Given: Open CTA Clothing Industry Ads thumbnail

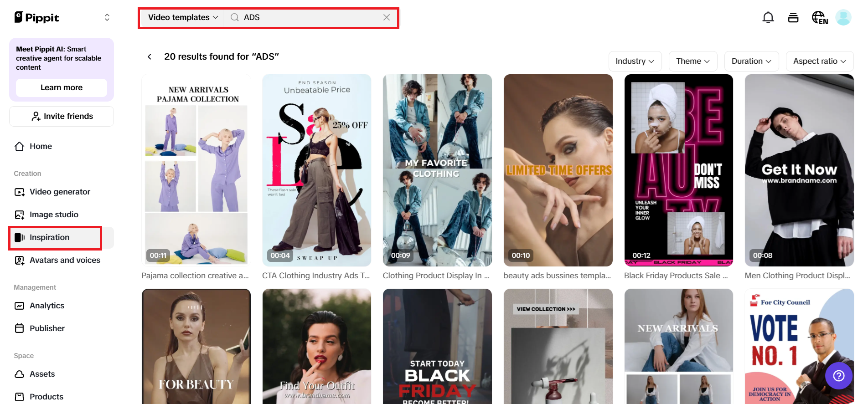Looking at the screenshot, I should pos(317,170).
